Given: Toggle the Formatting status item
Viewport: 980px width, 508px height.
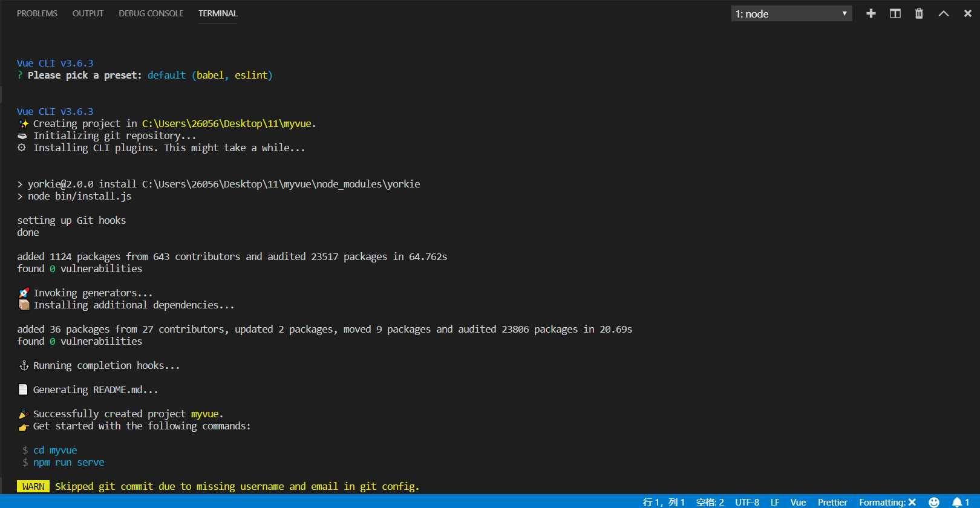Looking at the screenshot, I should click(887, 502).
